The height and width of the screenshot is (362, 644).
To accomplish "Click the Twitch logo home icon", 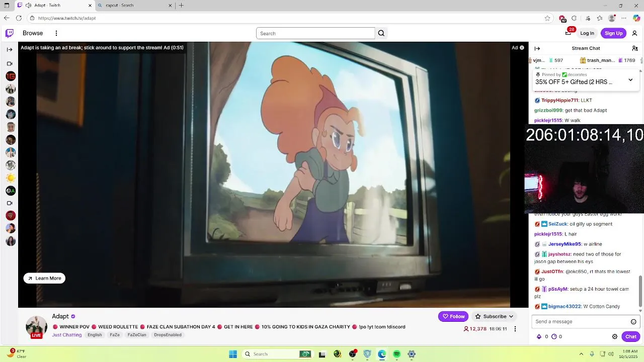I will click(9, 33).
